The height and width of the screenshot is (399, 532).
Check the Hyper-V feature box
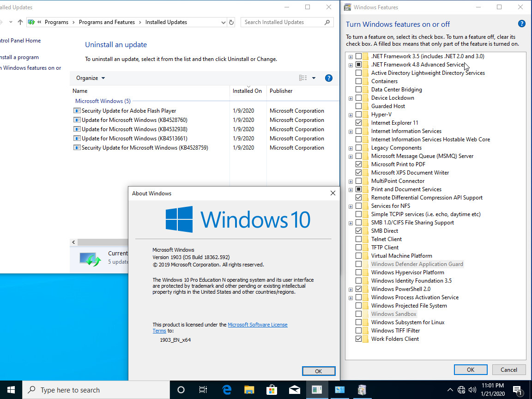[x=359, y=115]
